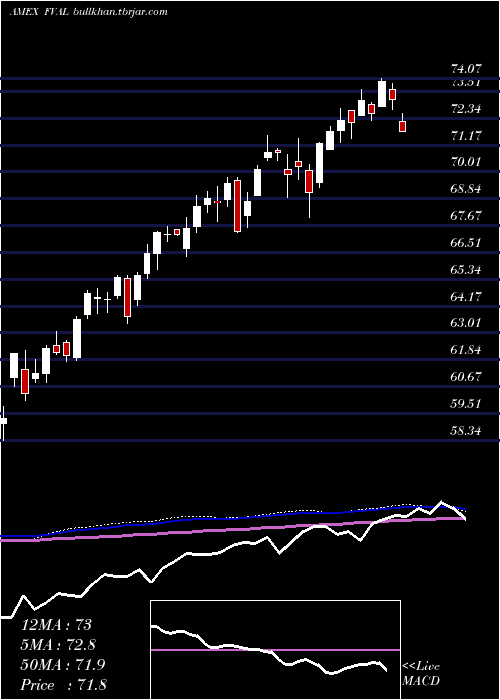The height and width of the screenshot is (700, 500).
Task: Click the 64.17 price axis label
Action: (466, 296)
